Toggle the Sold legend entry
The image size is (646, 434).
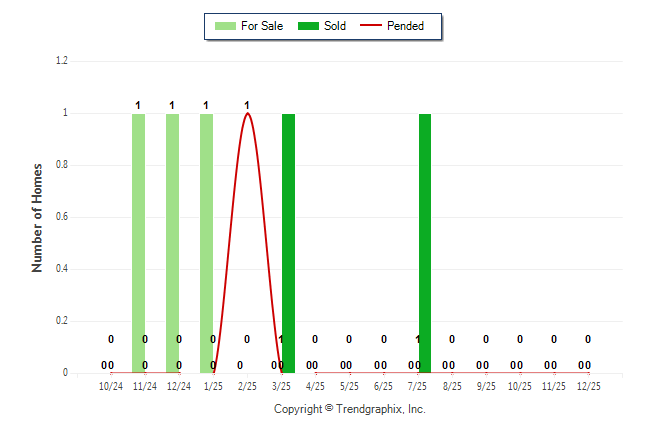click(335, 26)
